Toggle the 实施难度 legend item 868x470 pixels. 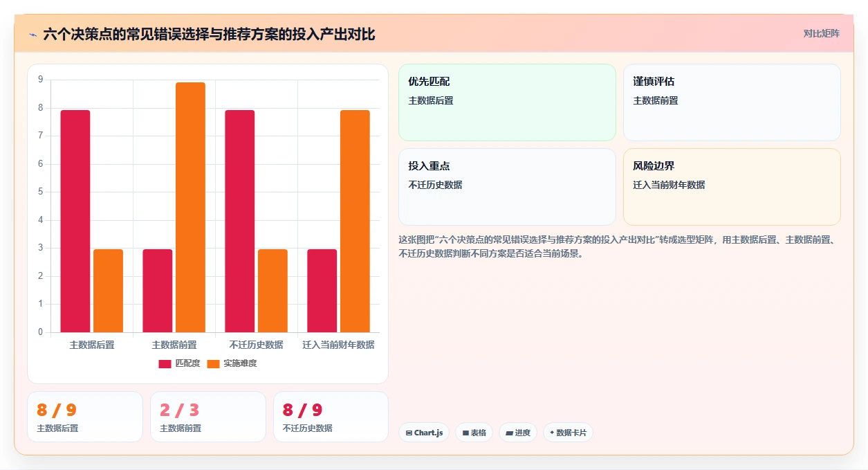pos(232,363)
